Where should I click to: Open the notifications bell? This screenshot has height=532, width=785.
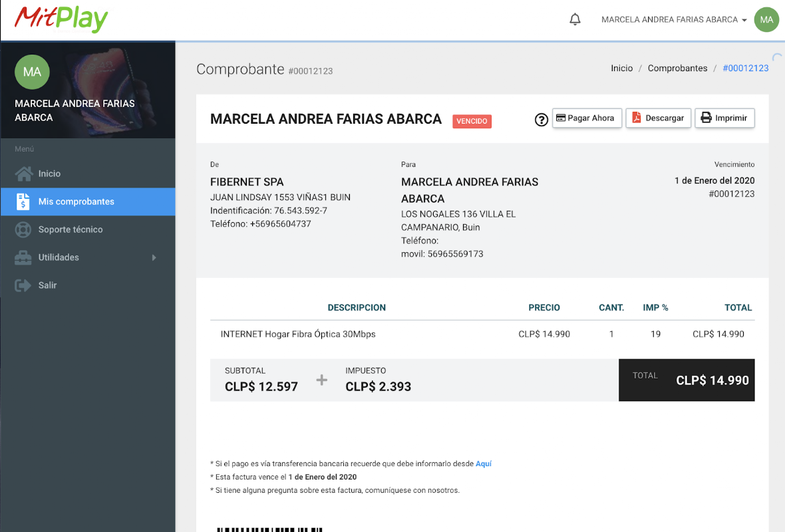click(x=575, y=19)
